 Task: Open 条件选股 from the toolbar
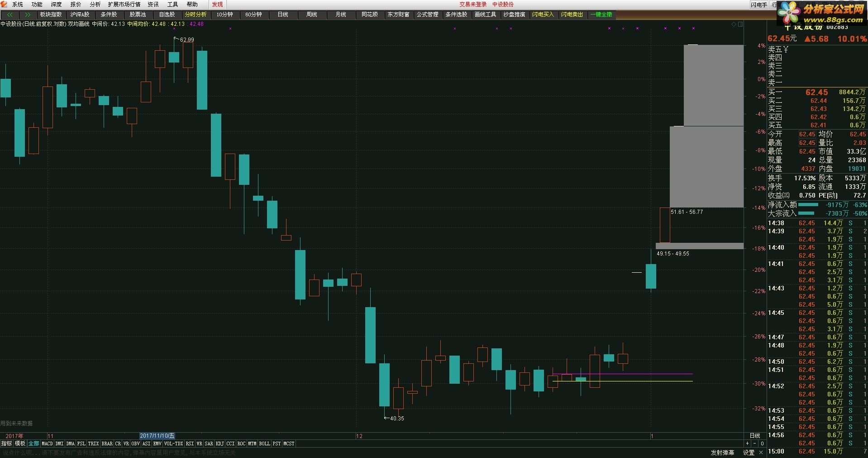point(456,14)
